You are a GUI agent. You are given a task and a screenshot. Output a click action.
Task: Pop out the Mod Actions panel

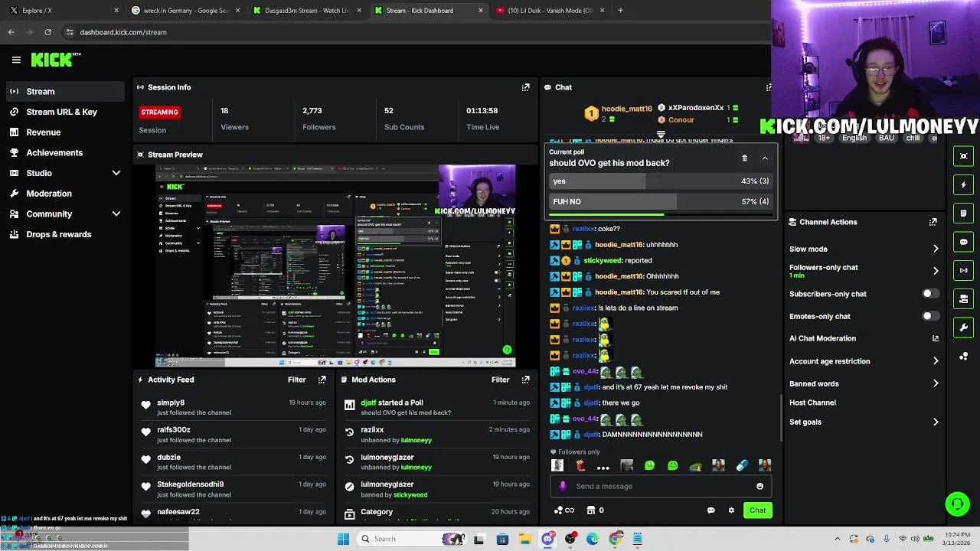(525, 380)
